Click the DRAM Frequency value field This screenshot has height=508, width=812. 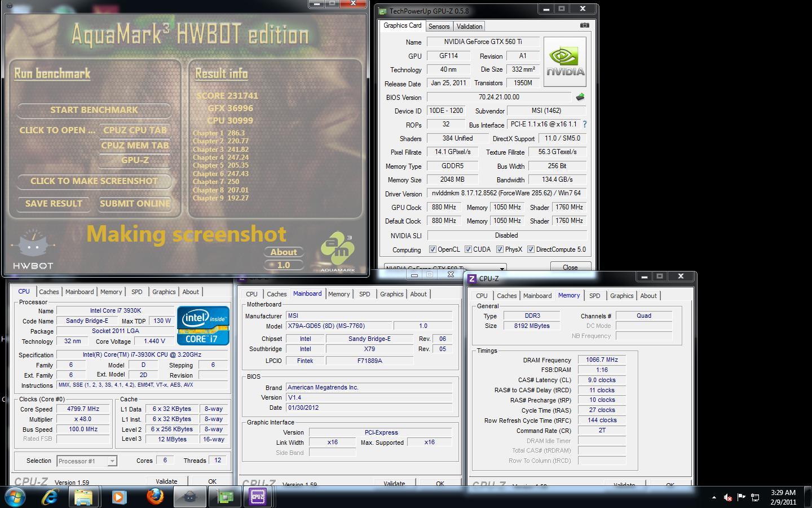[x=602, y=360]
